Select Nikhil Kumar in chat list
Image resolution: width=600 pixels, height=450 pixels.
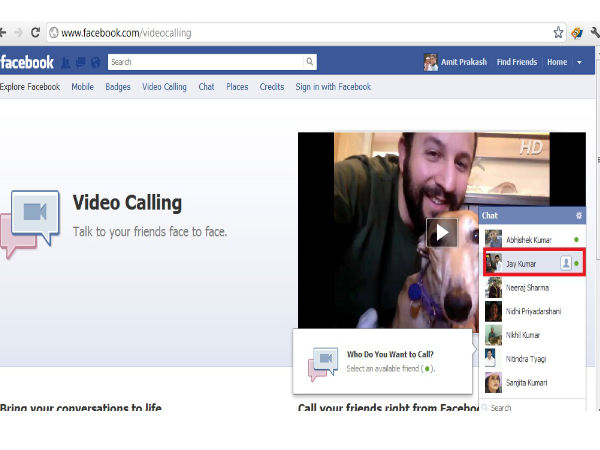tap(533, 335)
